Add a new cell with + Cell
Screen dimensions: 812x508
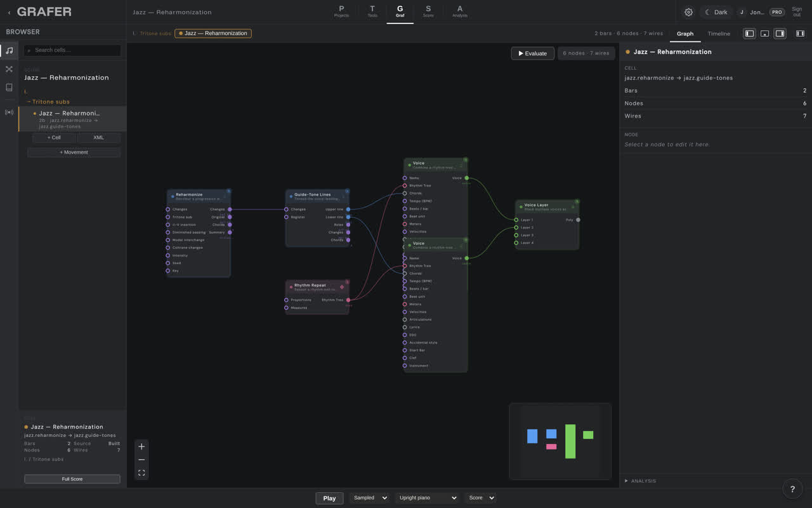pyautogui.click(x=54, y=138)
